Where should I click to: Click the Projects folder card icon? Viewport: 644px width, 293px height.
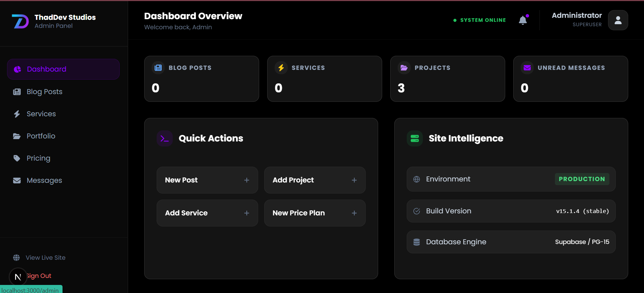404,68
